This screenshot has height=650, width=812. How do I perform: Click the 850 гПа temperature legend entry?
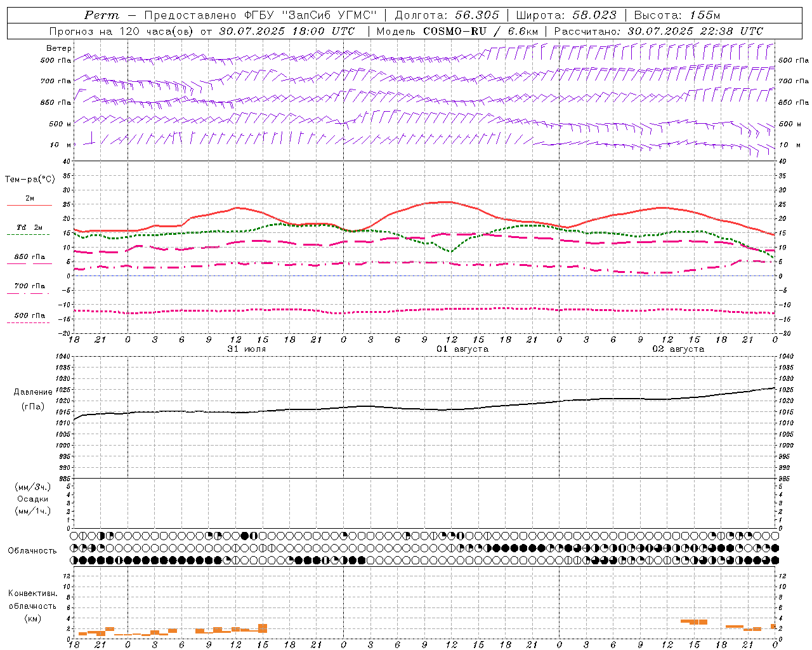coord(30,257)
